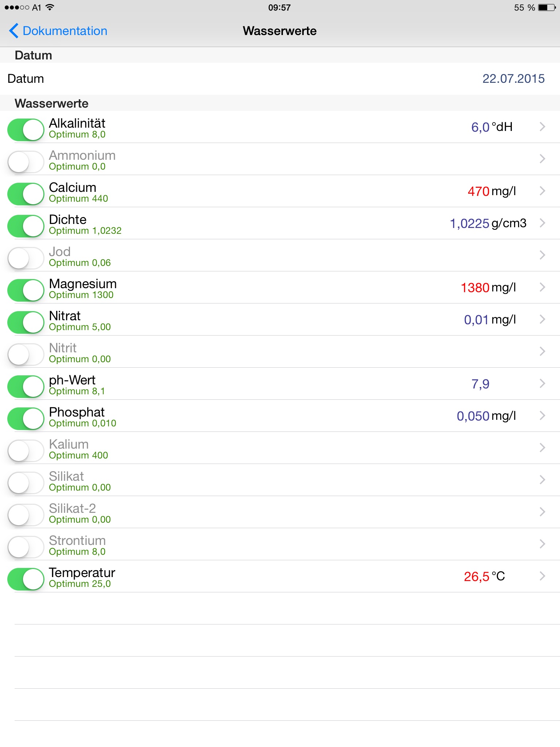Tap the Wi-Fi status icon
This screenshot has height=747, width=560.
[x=50, y=7]
